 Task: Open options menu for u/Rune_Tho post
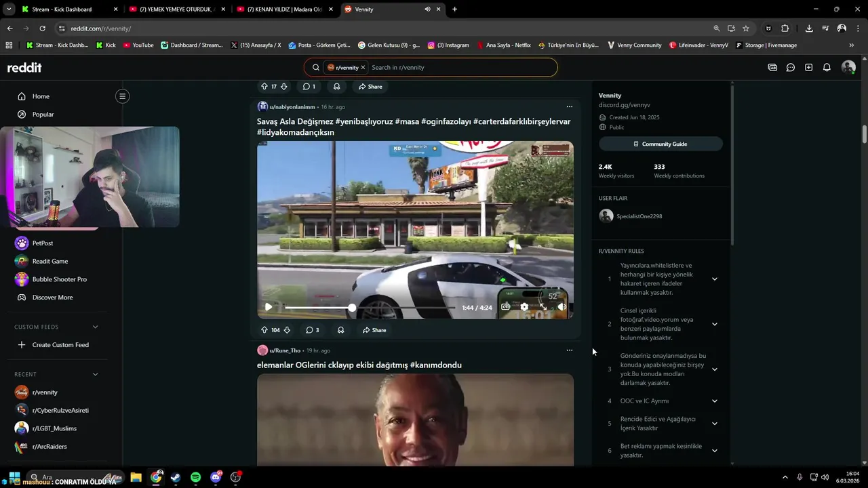coord(570,350)
